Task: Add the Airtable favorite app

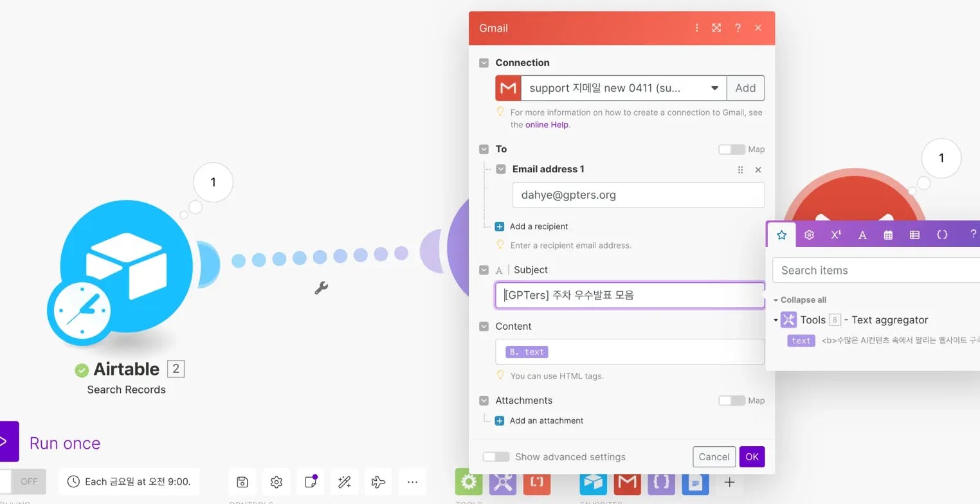Action: 593,482
